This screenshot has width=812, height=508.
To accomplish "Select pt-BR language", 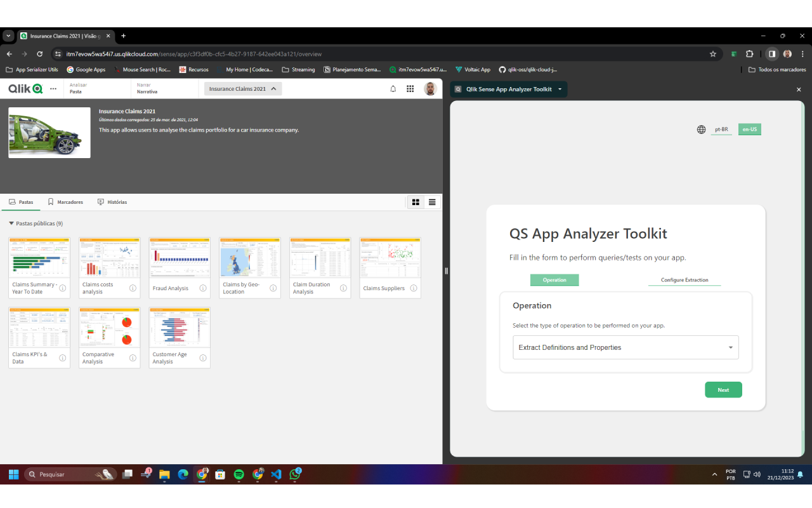I will [721, 129].
